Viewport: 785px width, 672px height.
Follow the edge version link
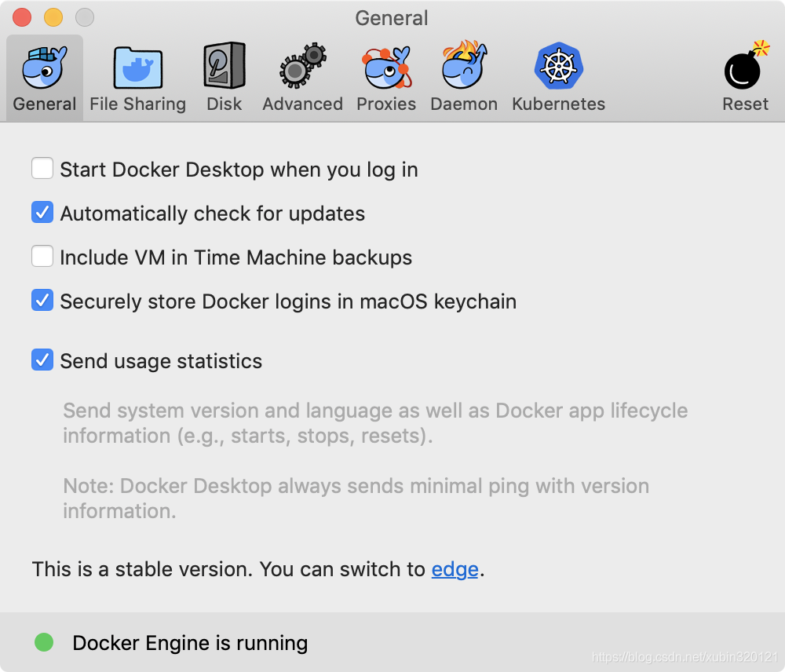pos(455,570)
